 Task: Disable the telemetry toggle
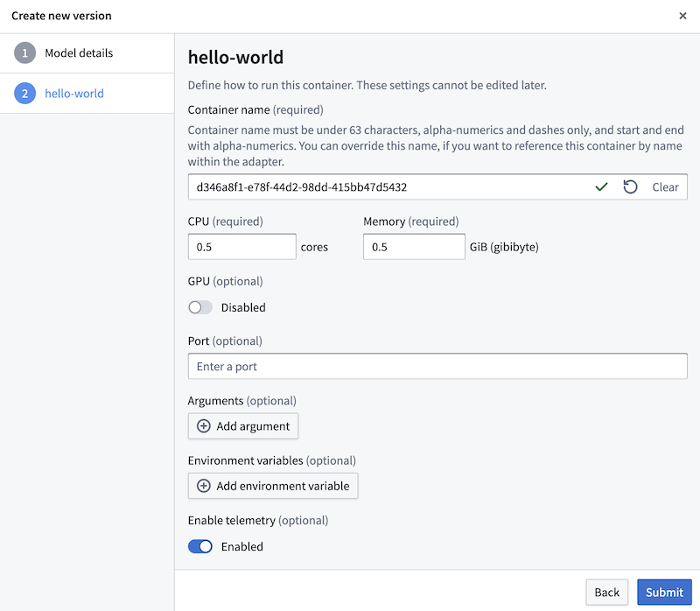[200, 546]
